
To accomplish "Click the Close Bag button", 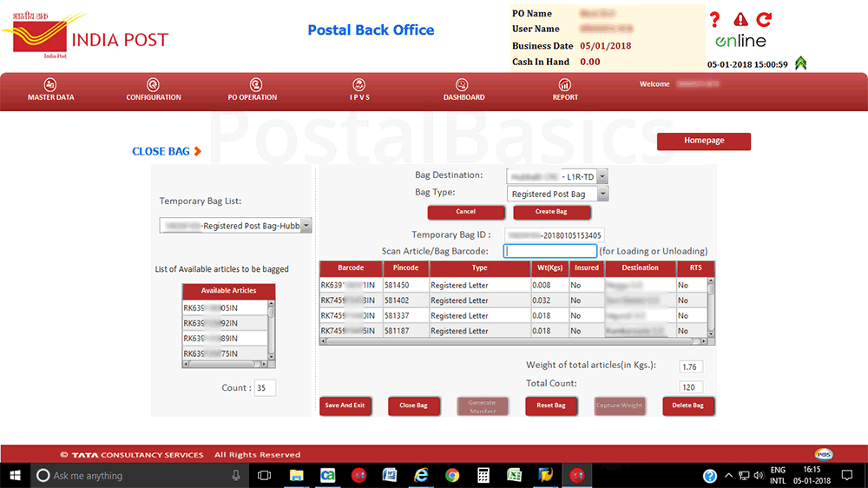I will [x=413, y=406].
